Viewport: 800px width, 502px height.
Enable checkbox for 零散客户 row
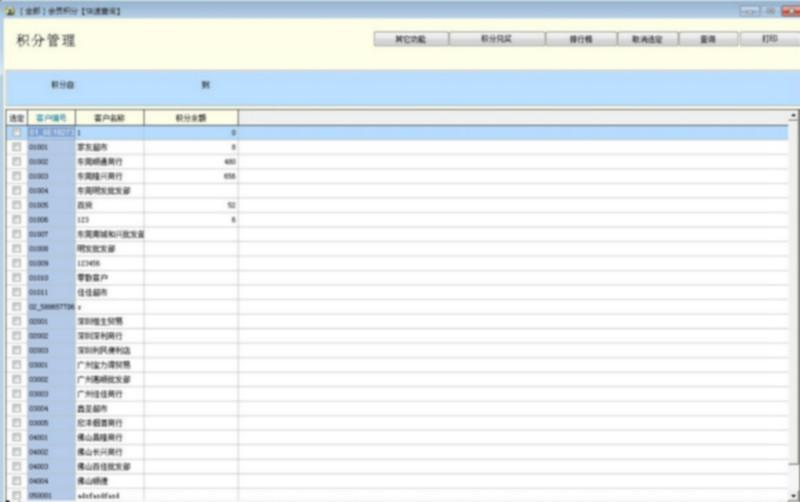point(16,277)
